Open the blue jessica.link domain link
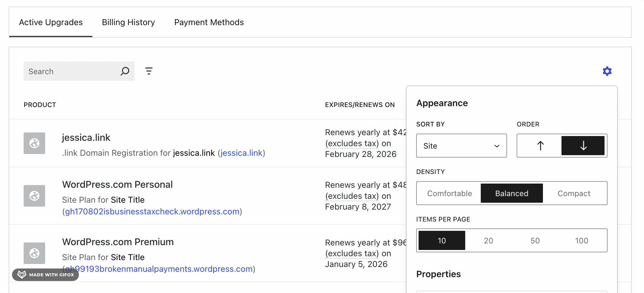This screenshot has height=293, width=644. (241, 153)
